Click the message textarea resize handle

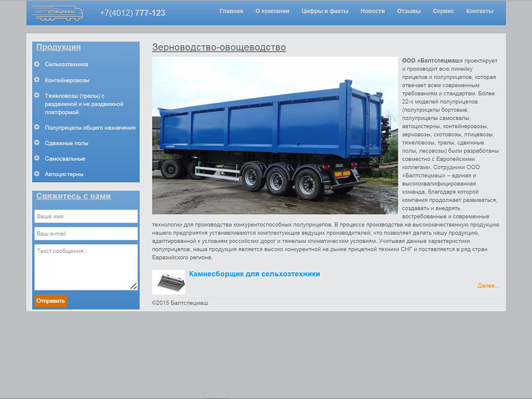[x=134, y=286]
